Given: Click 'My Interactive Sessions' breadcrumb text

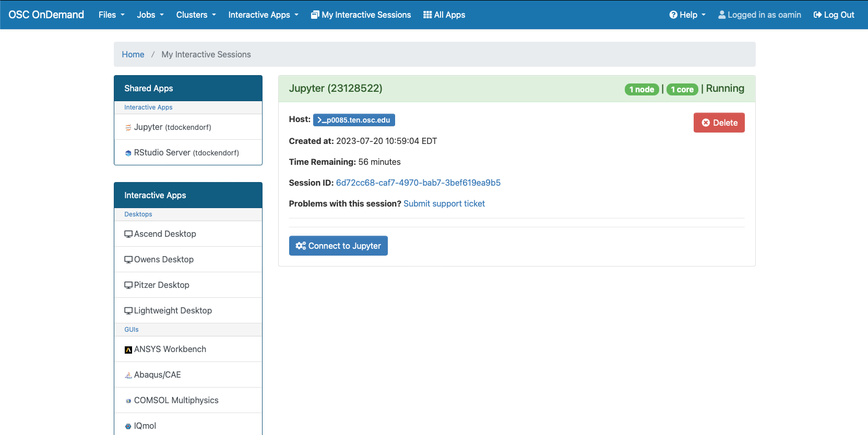Looking at the screenshot, I should tap(206, 54).
